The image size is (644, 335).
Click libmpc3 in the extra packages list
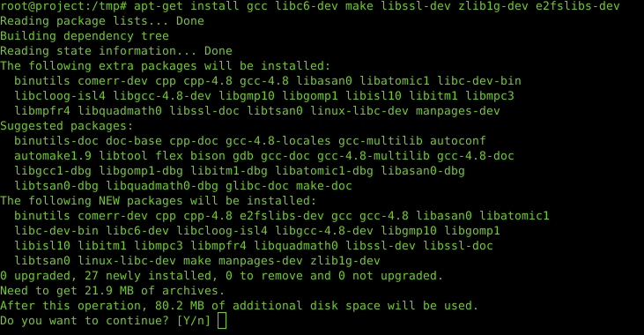point(490,96)
